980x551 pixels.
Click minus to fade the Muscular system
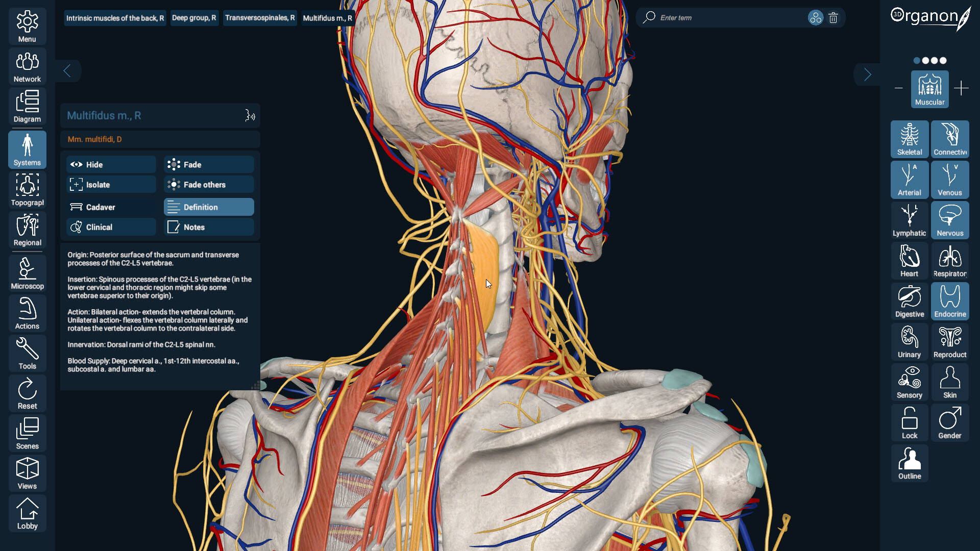pos(899,88)
